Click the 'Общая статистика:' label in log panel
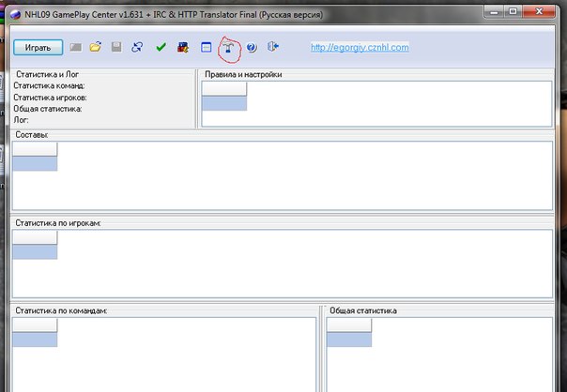 pyautogui.click(x=48, y=109)
